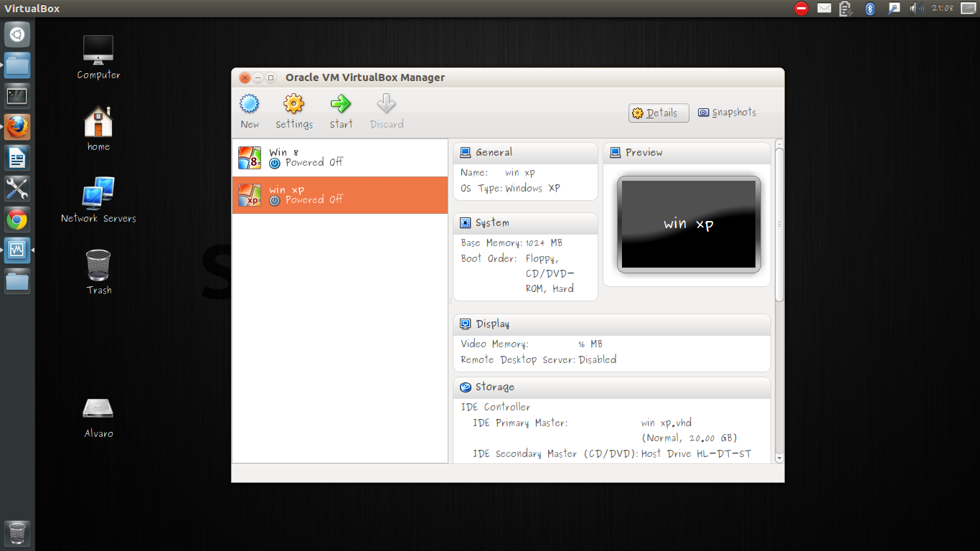Click the Preview section header
Screen dimensions: 980x551
pos(687,153)
